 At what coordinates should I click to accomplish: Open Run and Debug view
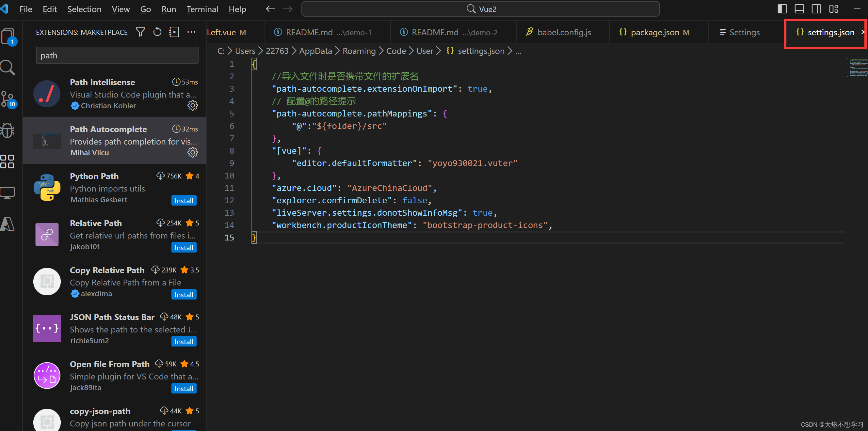point(8,130)
